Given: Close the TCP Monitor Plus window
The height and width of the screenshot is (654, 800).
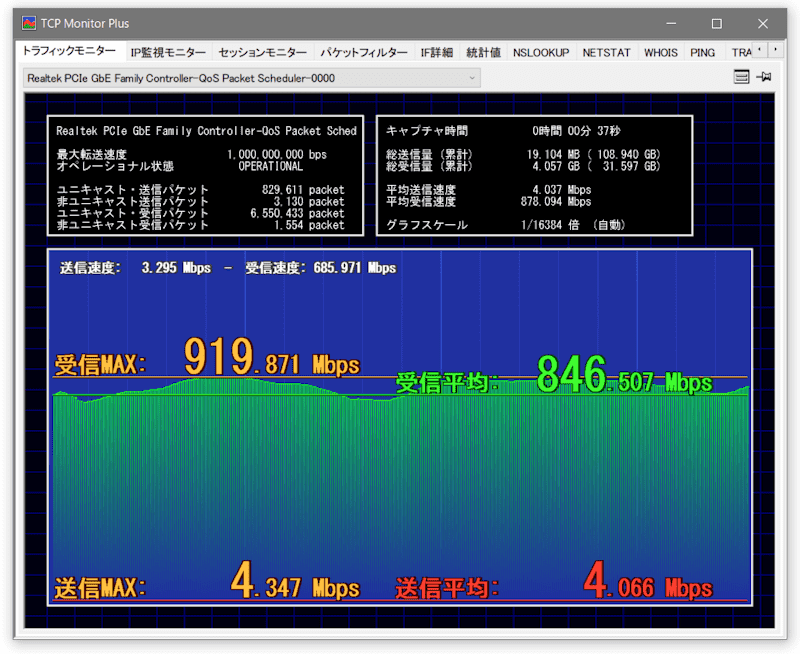Looking at the screenshot, I should pos(763,23).
